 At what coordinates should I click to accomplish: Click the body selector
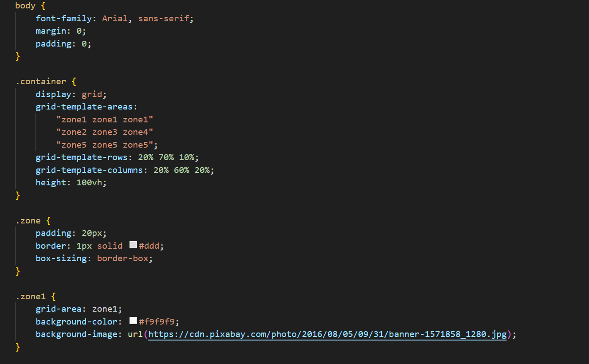25,6
